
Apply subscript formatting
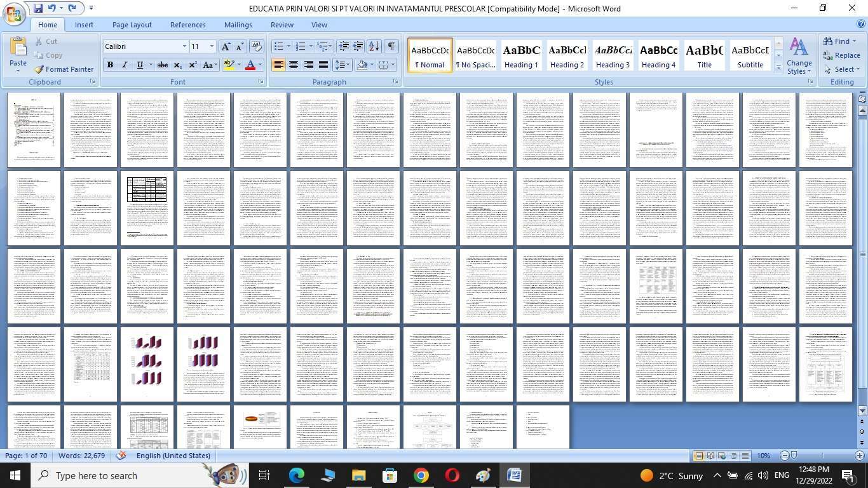(x=178, y=65)
